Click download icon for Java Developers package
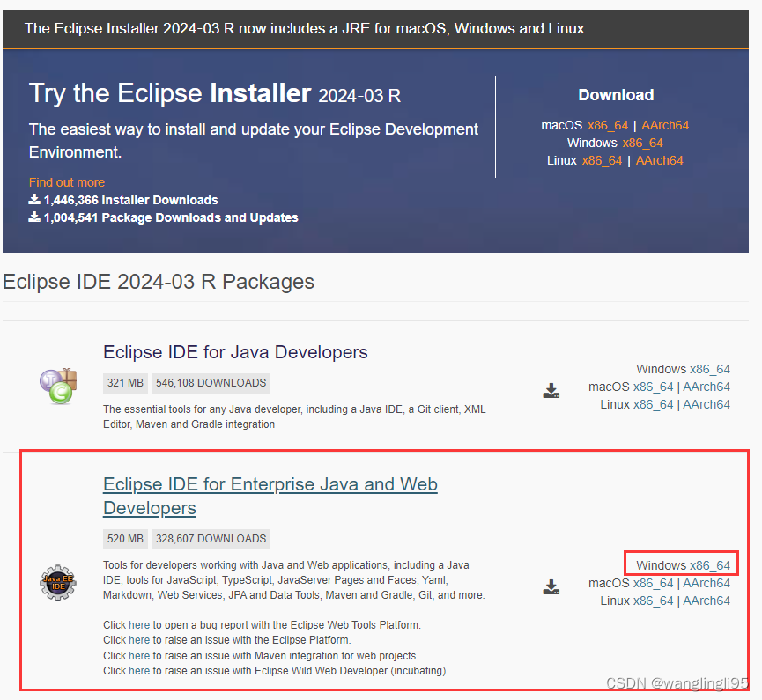 click(x=551, y=391)
